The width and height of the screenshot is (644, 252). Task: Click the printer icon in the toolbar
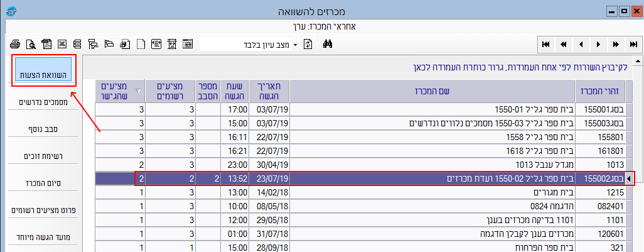(16, 44)
